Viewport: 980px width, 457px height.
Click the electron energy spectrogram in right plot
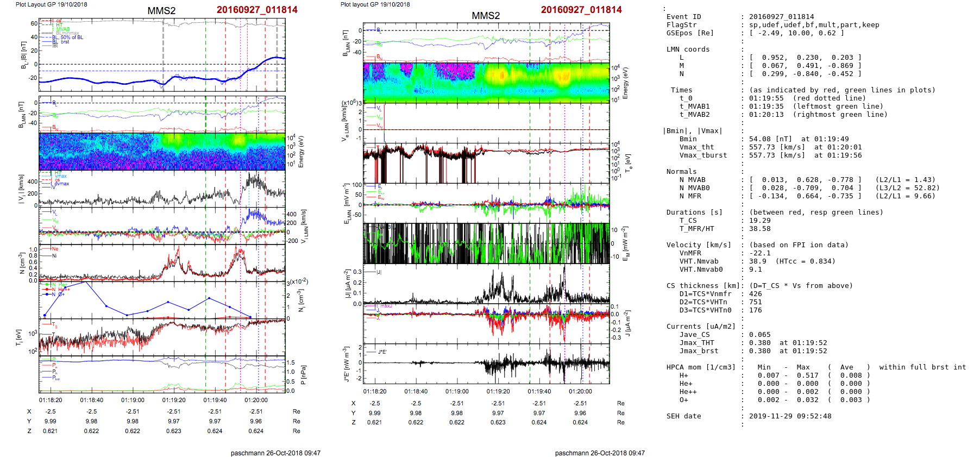pyautogui.click(x=486, y=83)
